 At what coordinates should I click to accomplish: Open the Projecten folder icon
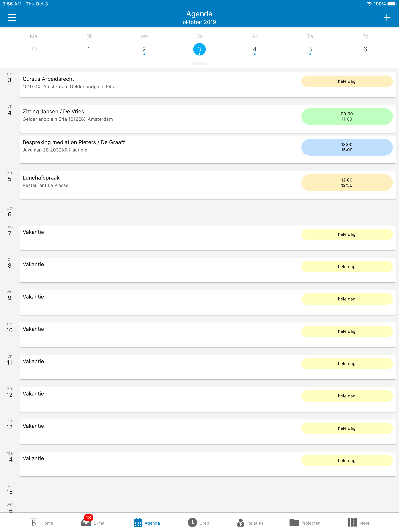coord(294,523)
